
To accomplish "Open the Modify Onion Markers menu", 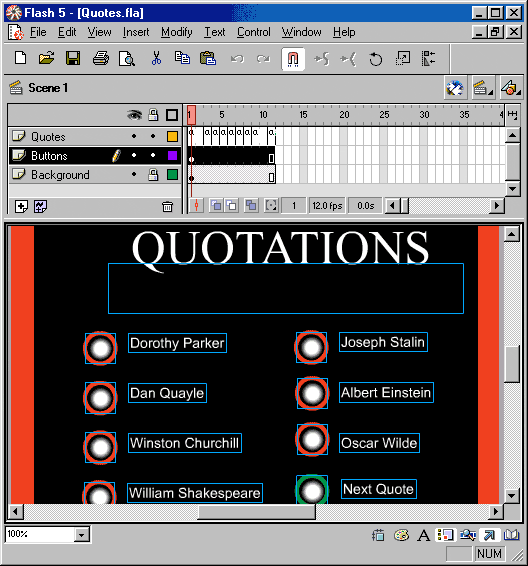I will click(x=271, y=206).
